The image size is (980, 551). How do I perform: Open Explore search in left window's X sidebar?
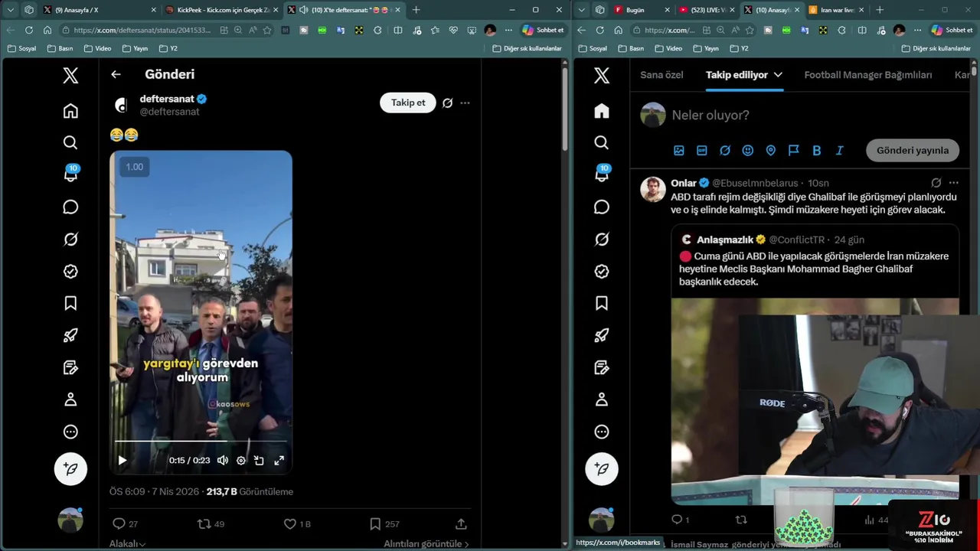coord(70,143)
